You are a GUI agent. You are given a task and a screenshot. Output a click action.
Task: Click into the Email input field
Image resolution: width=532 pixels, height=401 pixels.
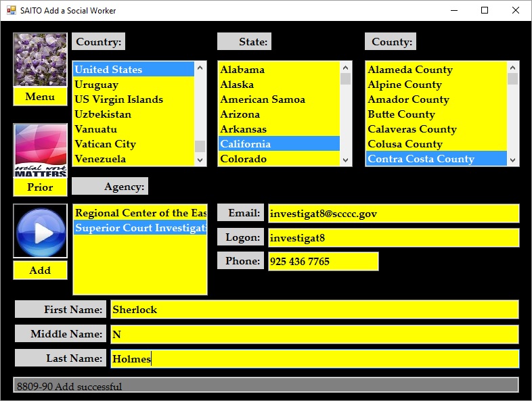click(393, 214)
